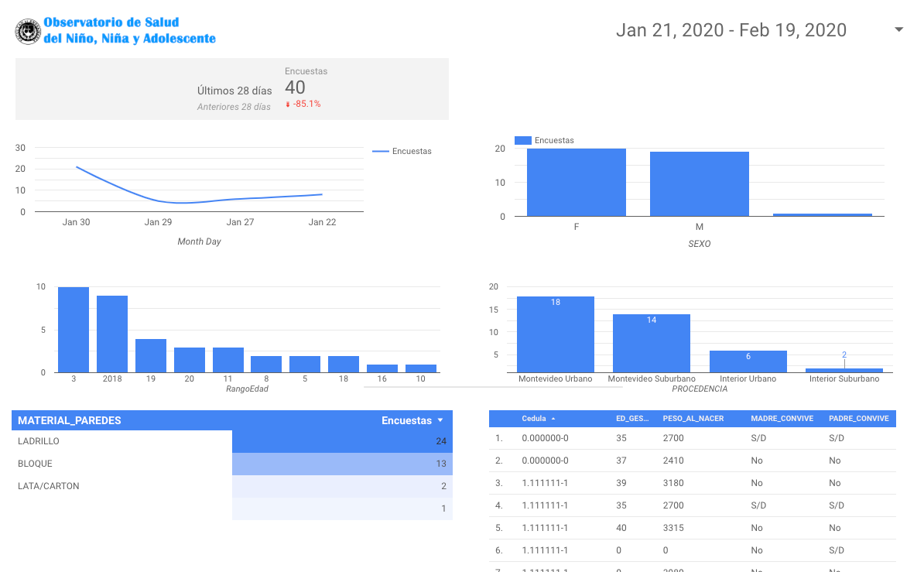
Task: Select the 2018 bar in RangoEdad chart
Action: 112,334
